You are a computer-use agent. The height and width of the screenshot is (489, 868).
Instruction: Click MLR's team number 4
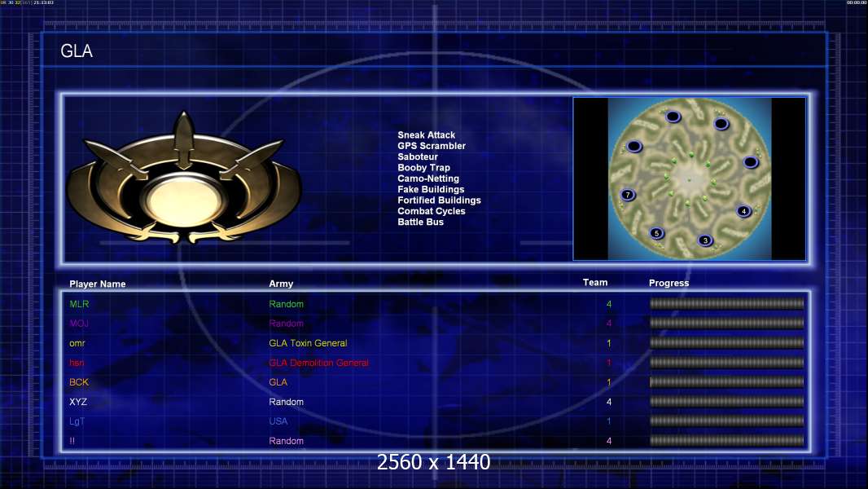coord(609,304)
